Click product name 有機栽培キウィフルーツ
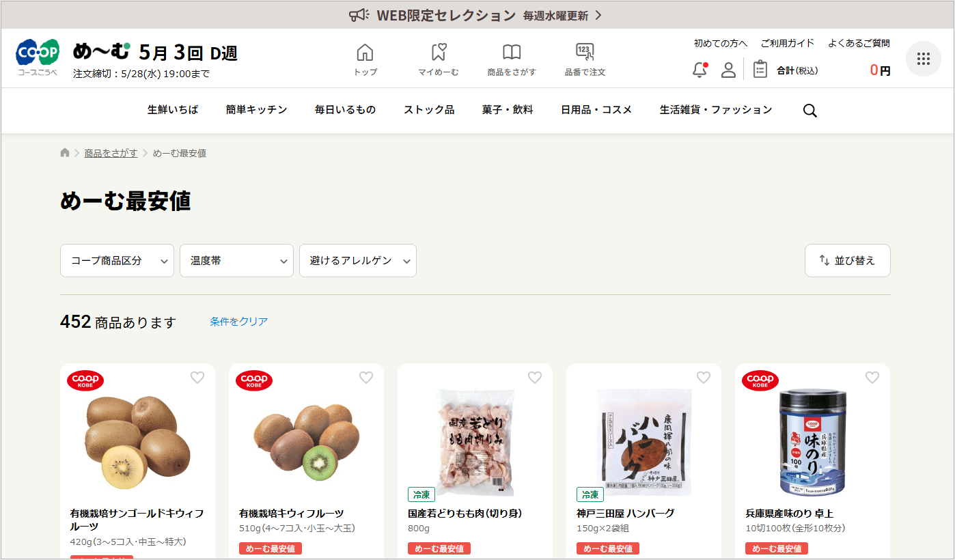 coord(292,514)
